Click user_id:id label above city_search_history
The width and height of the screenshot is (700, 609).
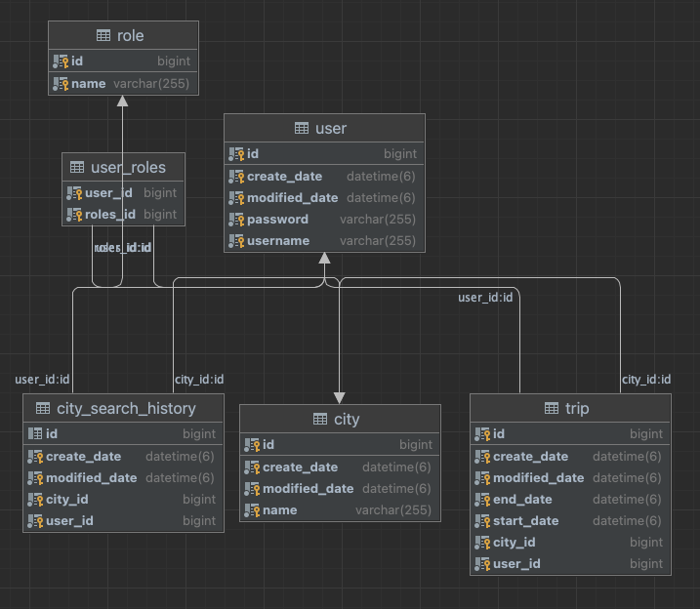[x=42, y=380]
